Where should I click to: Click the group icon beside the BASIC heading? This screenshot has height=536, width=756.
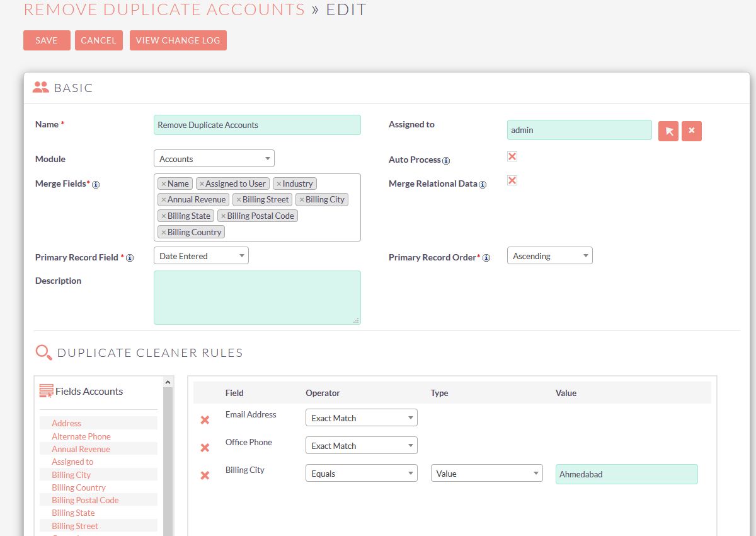pos(40,88)
